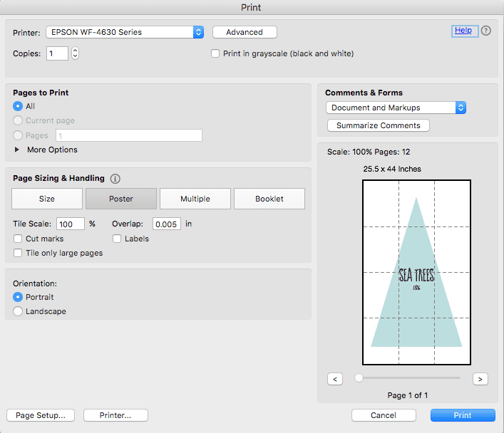Click the Tile Scale input field
This screenshot has width=504, height=433.
point(70,224)
